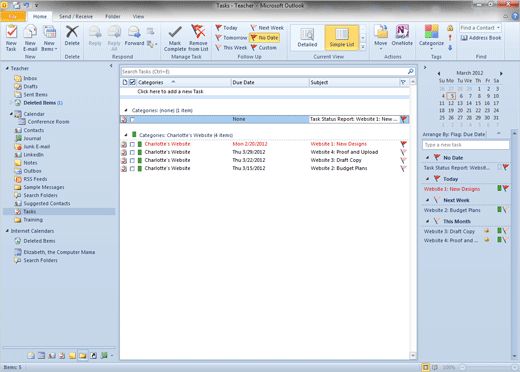Viewport: 520px width, 372px height.
Task: Select the Home tab
Action: (x=40, y=16)
